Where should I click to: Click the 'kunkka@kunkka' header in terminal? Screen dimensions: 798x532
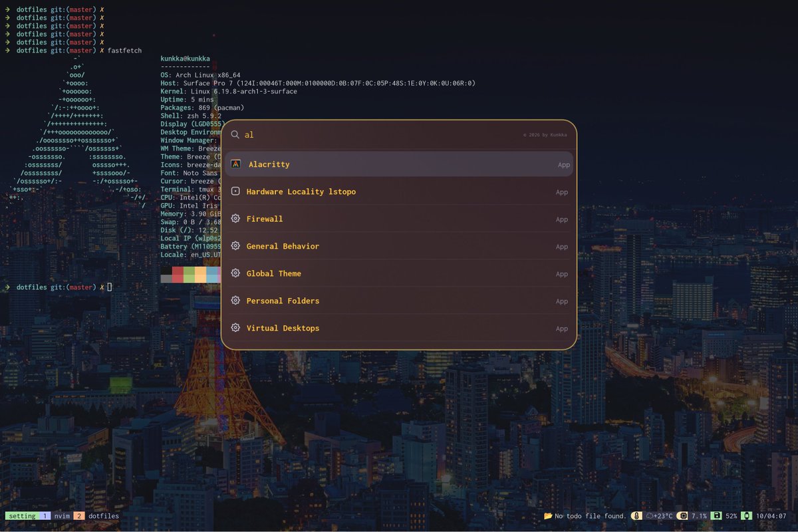[185, 59]
